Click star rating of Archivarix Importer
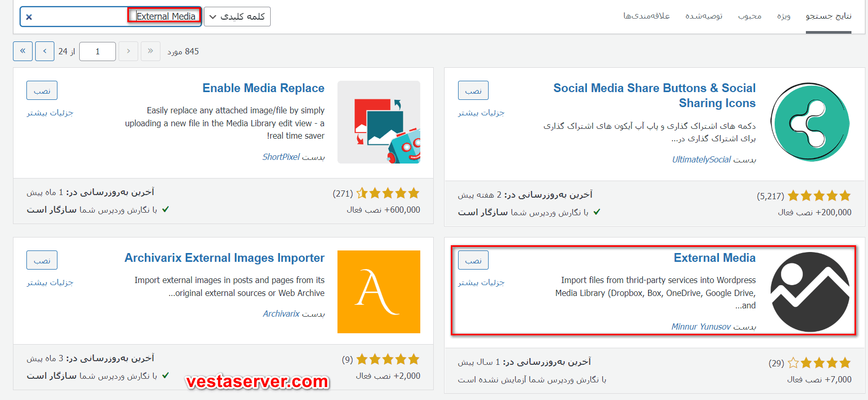The width and height of the screenshot is (868, 400). pyautogui.click(x=388, y=359)
